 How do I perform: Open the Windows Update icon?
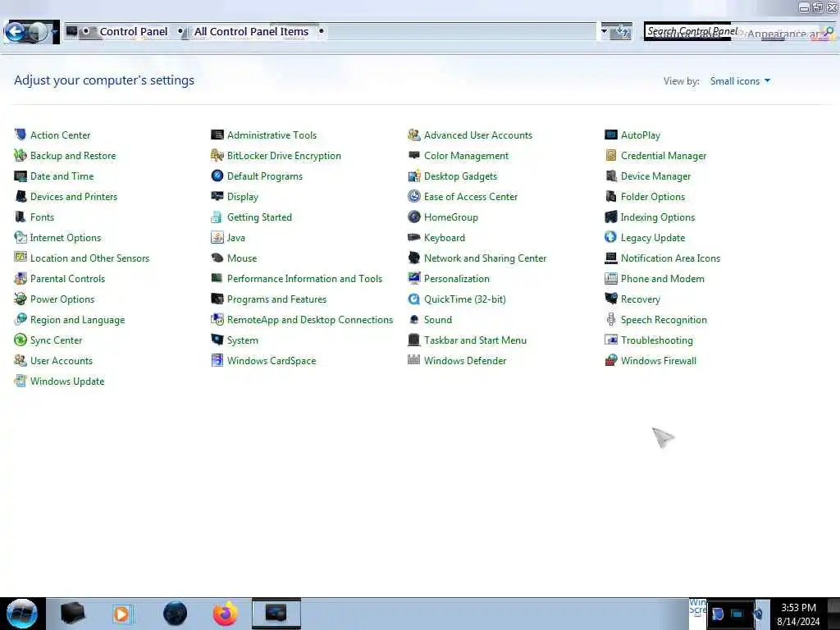(21, 381)
